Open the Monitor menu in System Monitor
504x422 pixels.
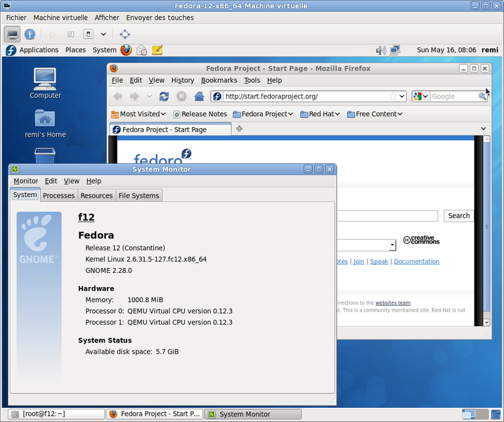26,181
